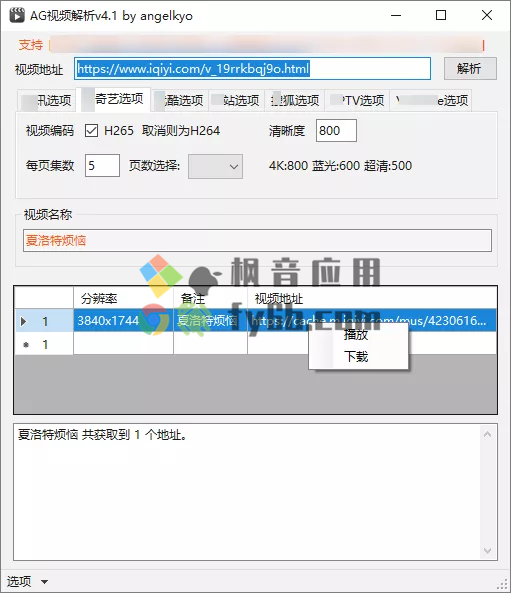Open the 选项 dropdown in the status bar

coord(27,581)
